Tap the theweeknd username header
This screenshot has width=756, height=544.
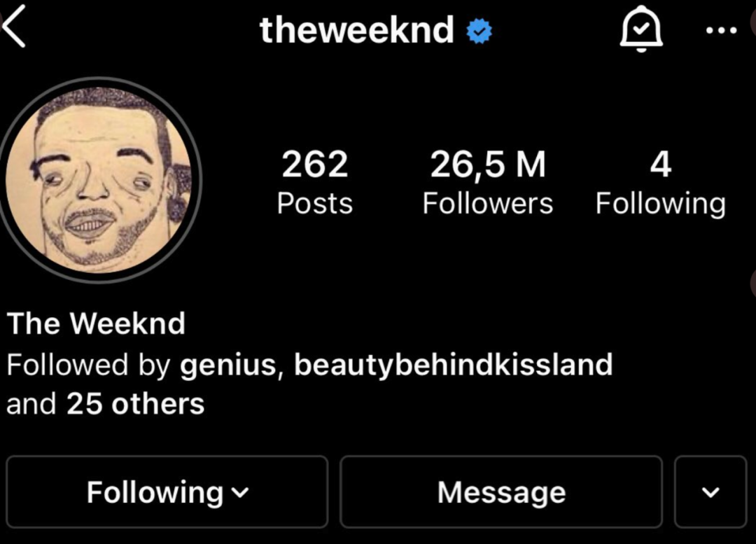pos(357,30)
